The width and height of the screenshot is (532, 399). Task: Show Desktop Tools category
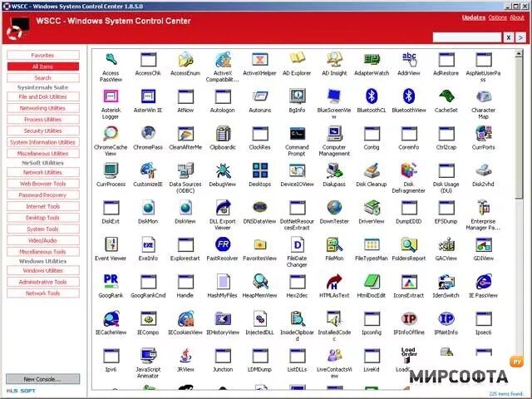pos(43,218)
